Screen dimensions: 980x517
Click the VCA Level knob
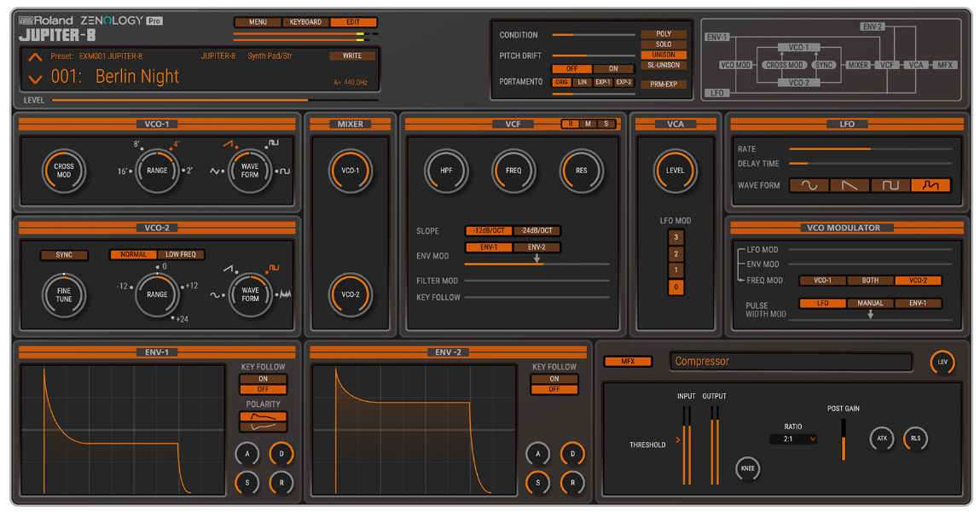click(675, 171)
